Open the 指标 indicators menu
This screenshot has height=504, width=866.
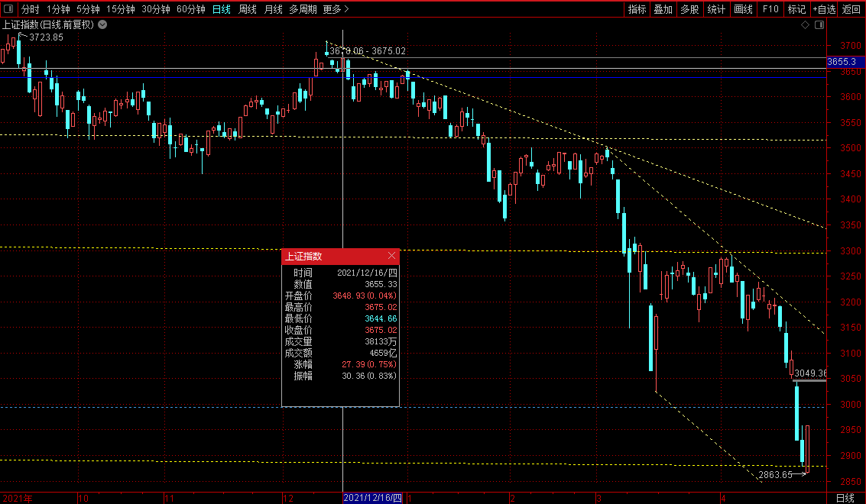(x=637, y=9)
